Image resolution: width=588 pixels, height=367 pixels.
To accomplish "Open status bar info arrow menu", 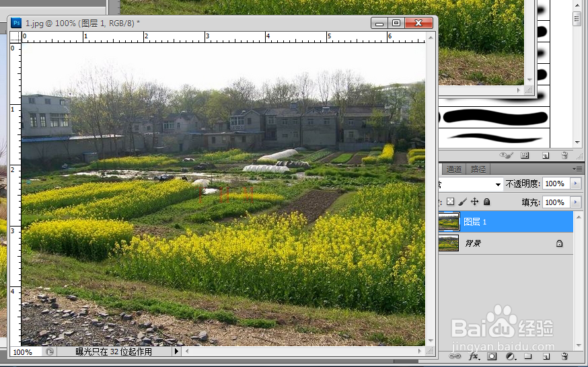I will coord(176,352).
